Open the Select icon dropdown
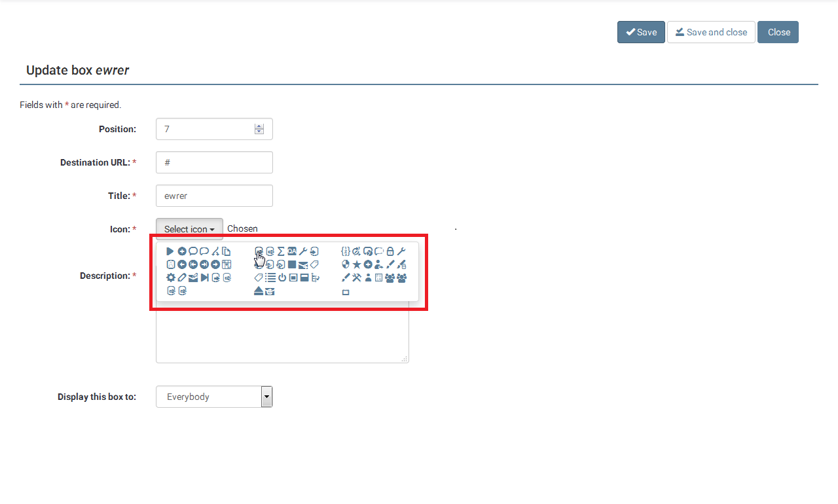 (x=189, y=229)
